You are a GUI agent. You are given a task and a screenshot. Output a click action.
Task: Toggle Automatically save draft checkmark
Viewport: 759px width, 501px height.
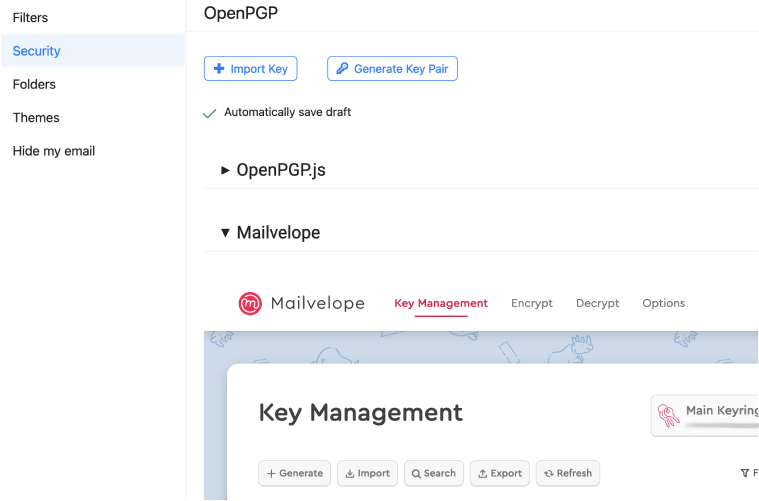click(x=210, y=113)
